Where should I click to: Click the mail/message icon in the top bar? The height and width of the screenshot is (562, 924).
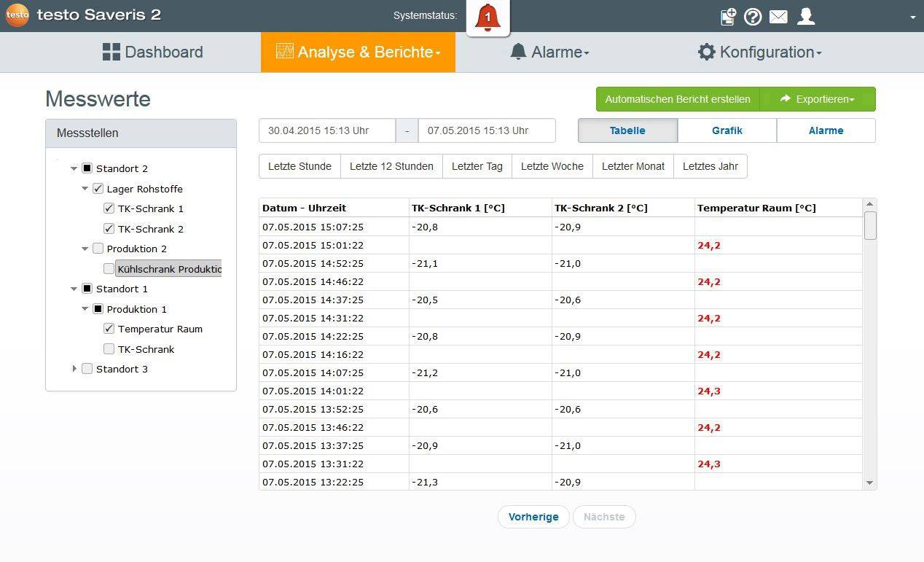coord(778,16)
